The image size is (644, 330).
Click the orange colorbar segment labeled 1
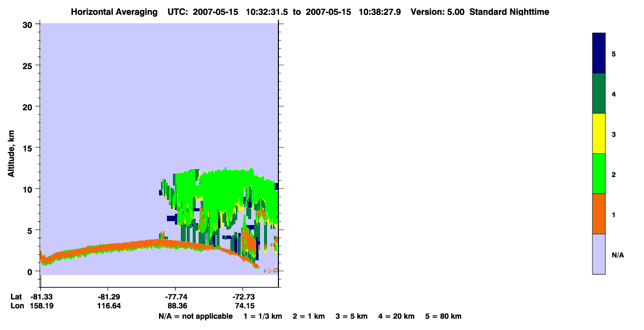[598, 214]
